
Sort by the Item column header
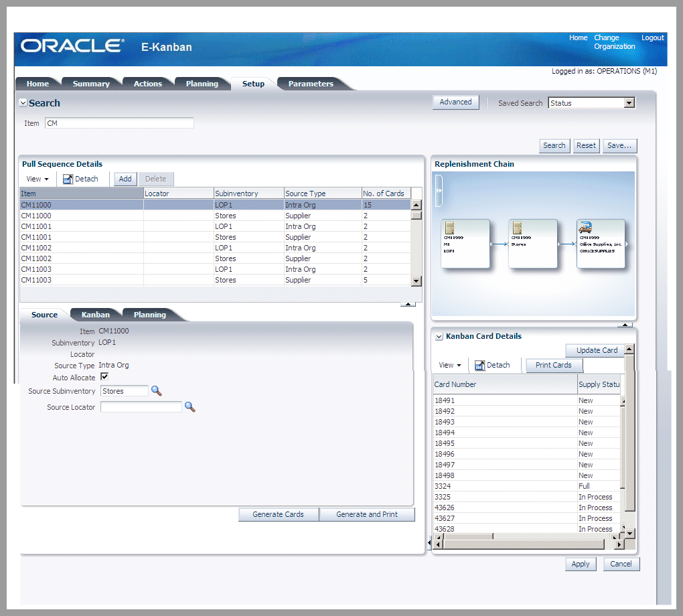(82, 194)
